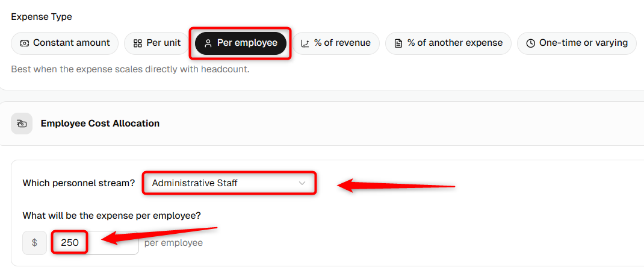Click the document icon in % of another expense
Screen dimensions: 644x276
coord(398,43)
